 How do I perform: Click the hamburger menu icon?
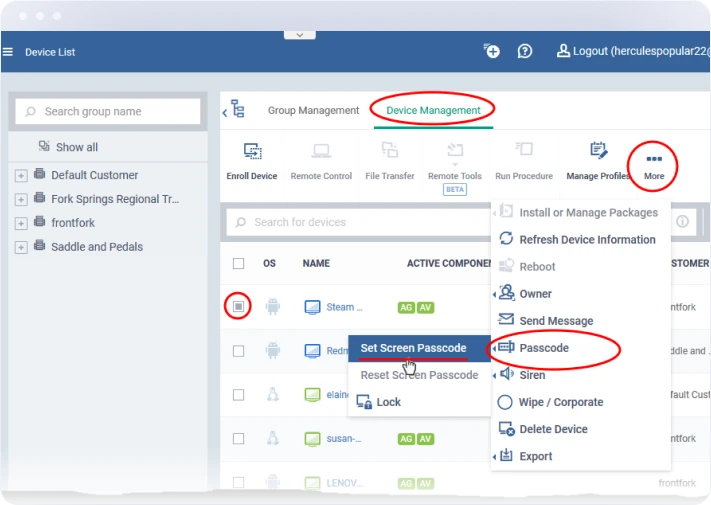click(9, 52)
